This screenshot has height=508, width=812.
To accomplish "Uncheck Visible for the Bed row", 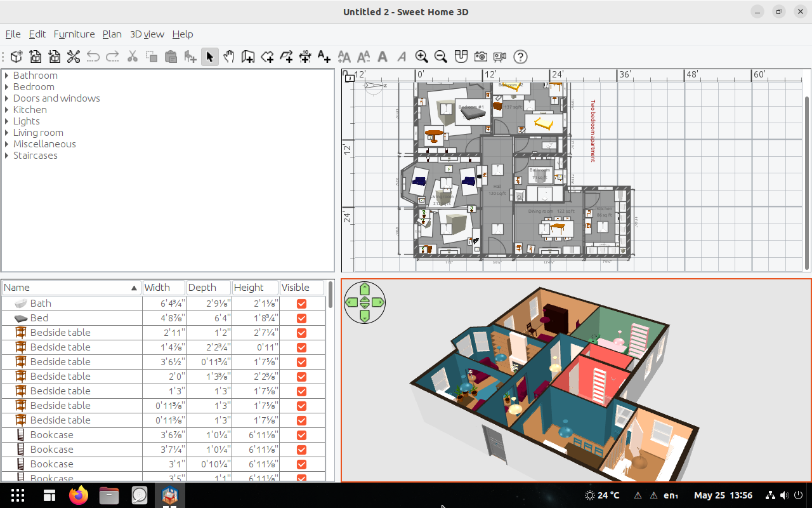I will pos(302,318).
